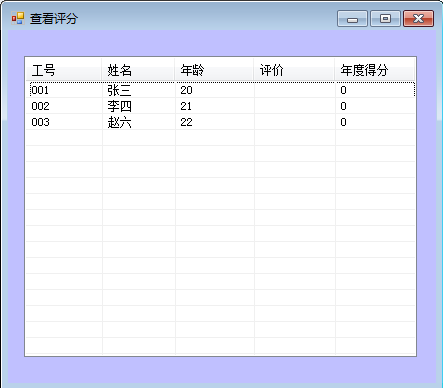Select the row with 工号 002

[221, 106]
